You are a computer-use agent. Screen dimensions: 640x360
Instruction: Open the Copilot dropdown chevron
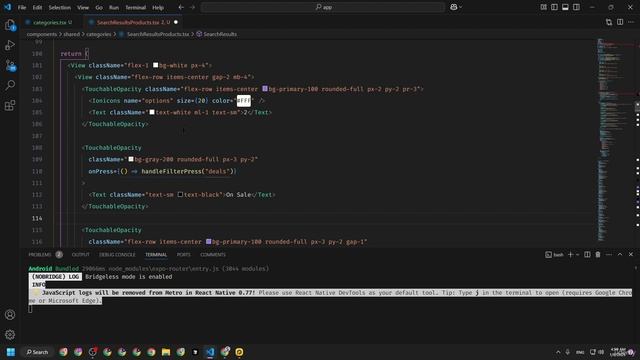[461, 7]
